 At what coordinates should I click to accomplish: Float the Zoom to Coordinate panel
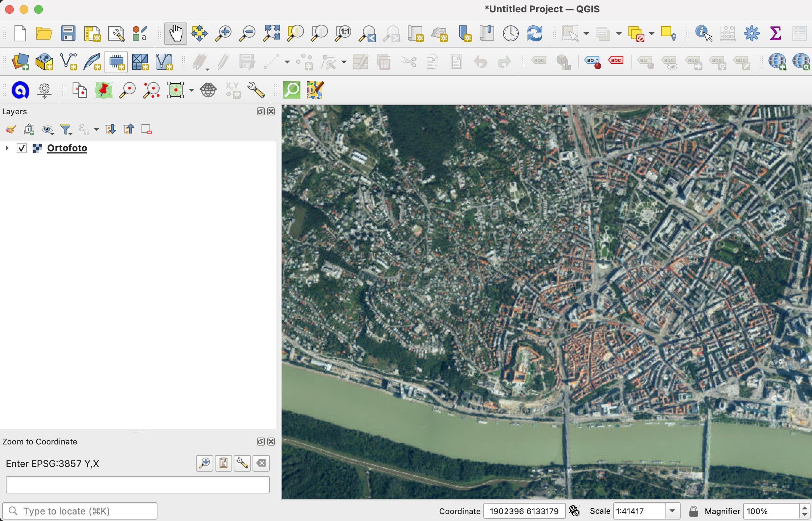click(x=261, y=442)
